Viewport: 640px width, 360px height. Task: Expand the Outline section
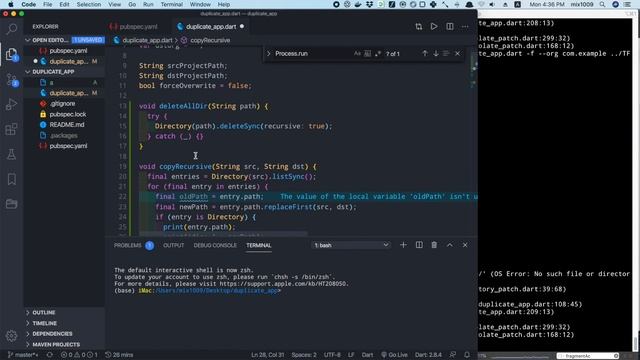[44, 313]
